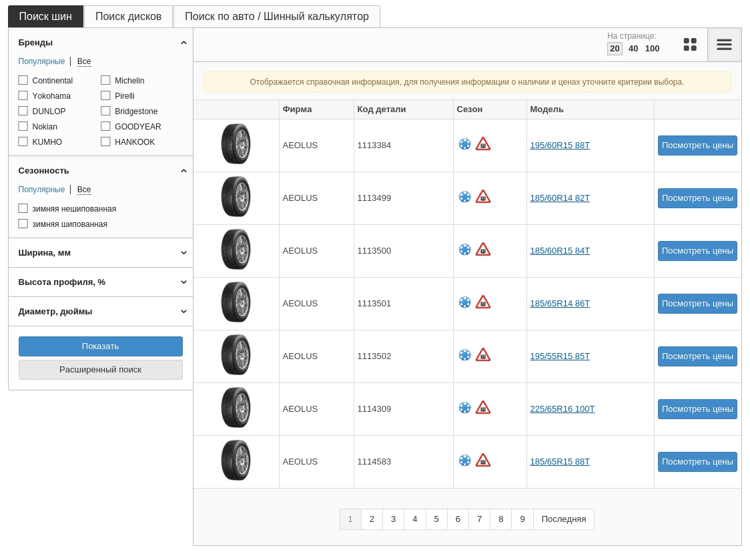View prices for 225/65R16 100T
Viewport: 750px width, 560px height.
697,408
